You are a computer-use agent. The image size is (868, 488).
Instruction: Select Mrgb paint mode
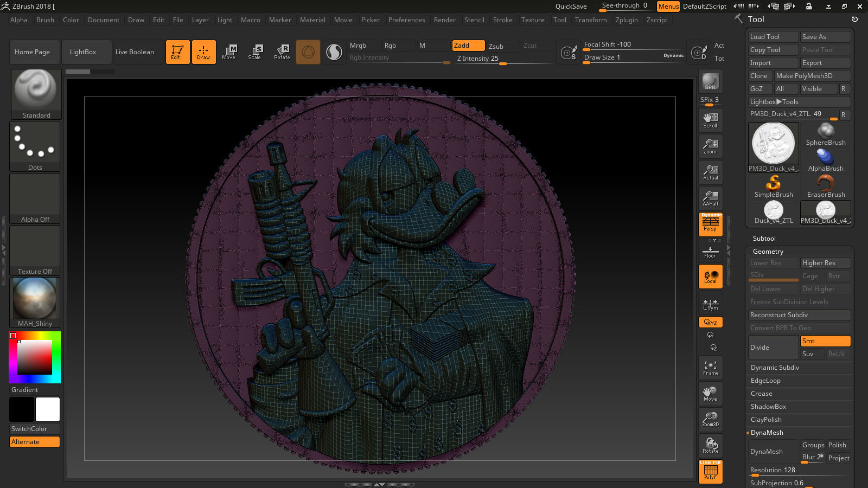(x=364, y=46)
